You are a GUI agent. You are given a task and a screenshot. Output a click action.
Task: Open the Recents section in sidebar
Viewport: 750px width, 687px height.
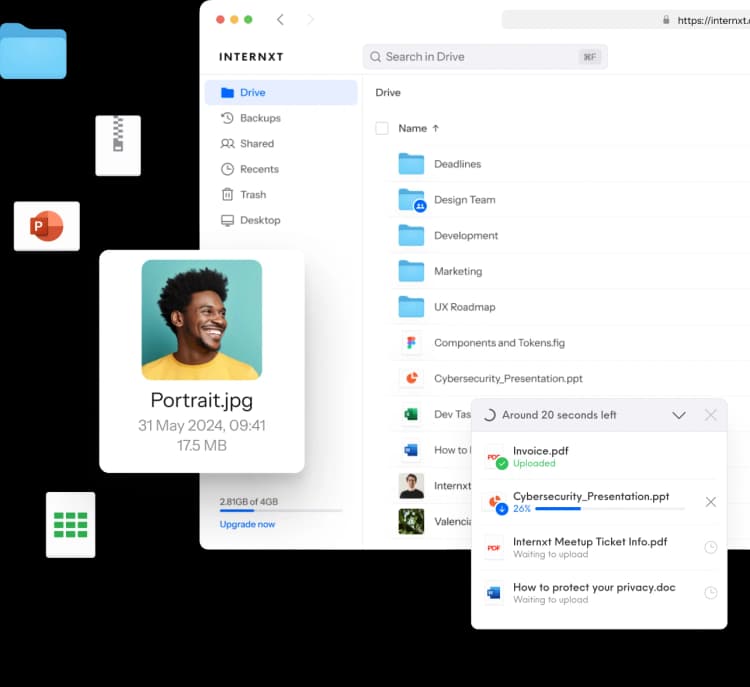pyautogui.click(x=258, y=169)
